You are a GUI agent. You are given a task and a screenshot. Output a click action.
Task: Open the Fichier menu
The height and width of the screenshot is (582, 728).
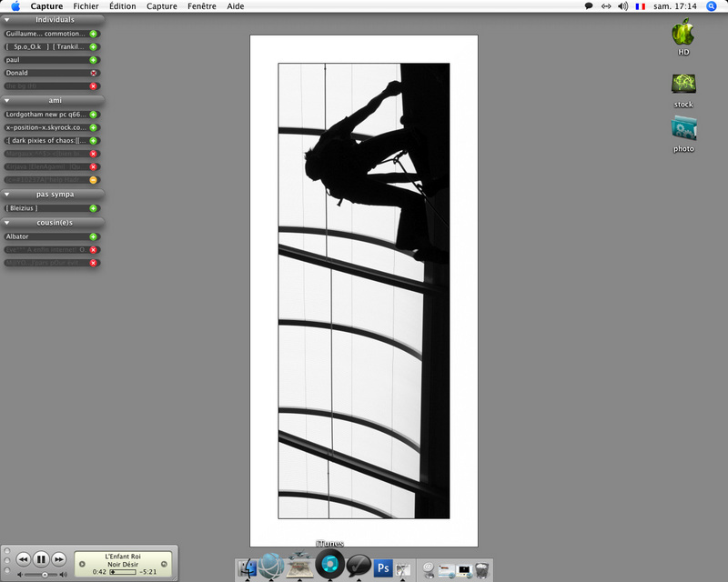point(86,6)
